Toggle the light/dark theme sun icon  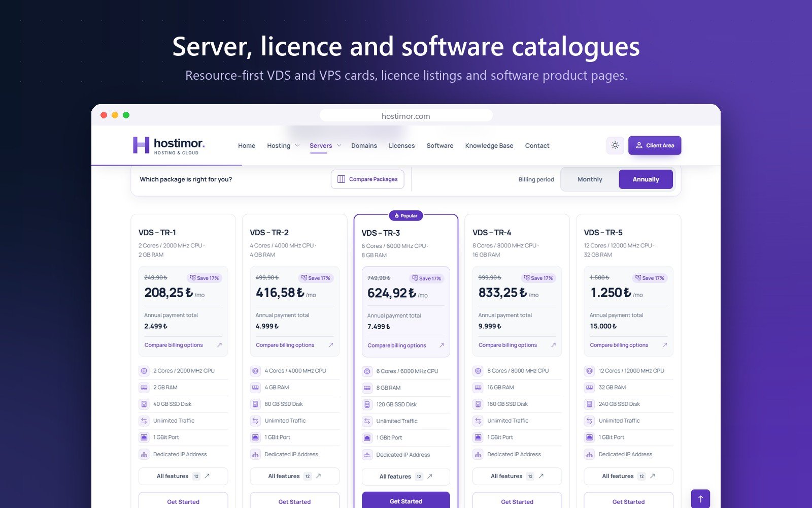tap(615, 145)
